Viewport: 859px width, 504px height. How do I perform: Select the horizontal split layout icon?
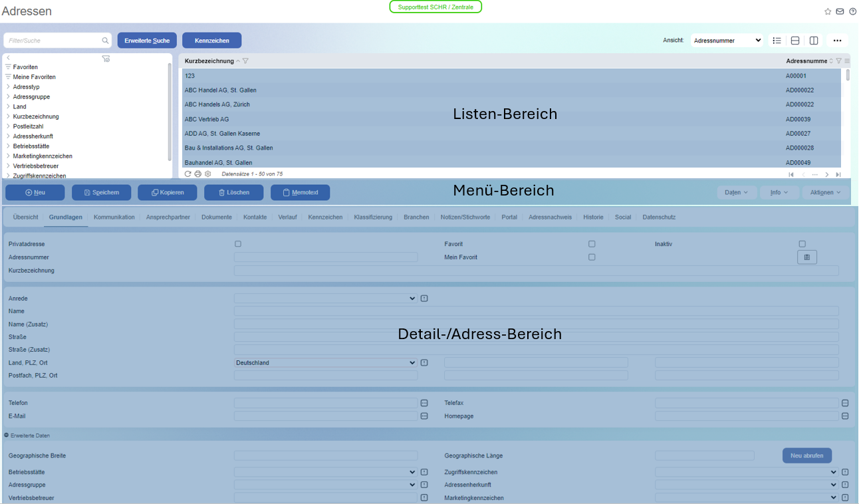click(x=795, y=41)
